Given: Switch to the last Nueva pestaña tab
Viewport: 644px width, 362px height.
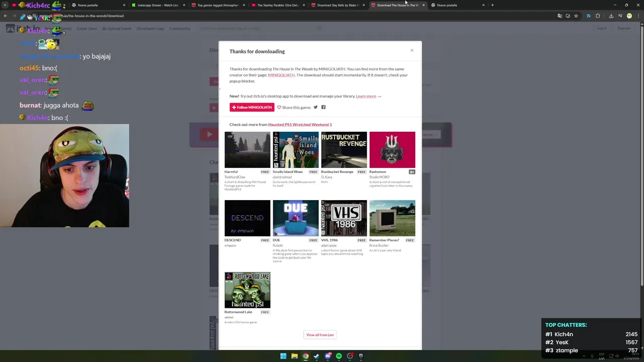Looking at the screenshot, I should click(x=457, y=5).
